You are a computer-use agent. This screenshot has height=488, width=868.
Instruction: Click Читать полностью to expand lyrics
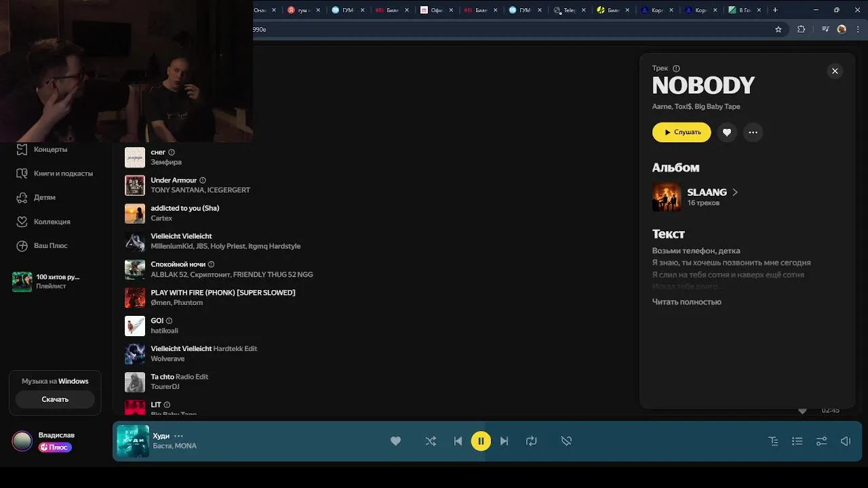686,302
